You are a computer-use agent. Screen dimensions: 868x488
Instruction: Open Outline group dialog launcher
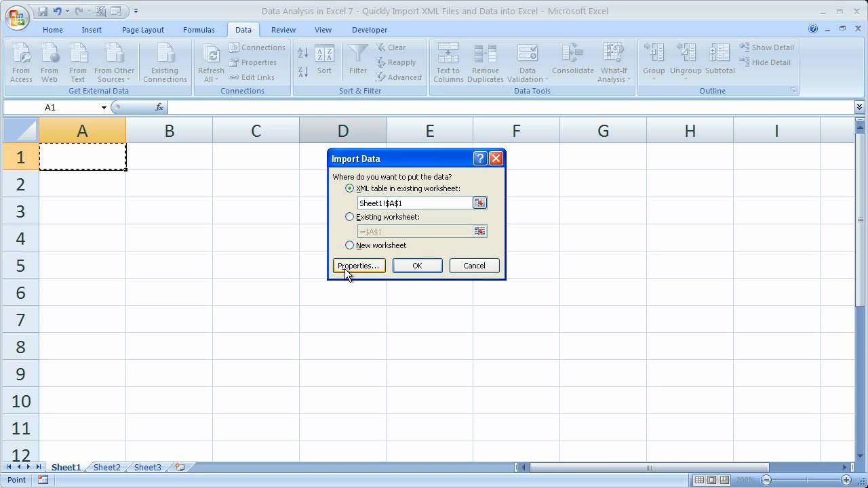click(793, 91)
